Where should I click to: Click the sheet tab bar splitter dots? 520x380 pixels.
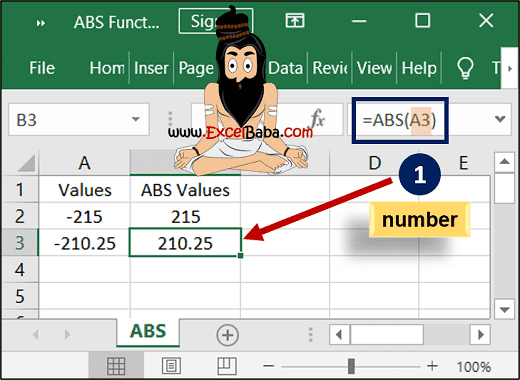310,335
